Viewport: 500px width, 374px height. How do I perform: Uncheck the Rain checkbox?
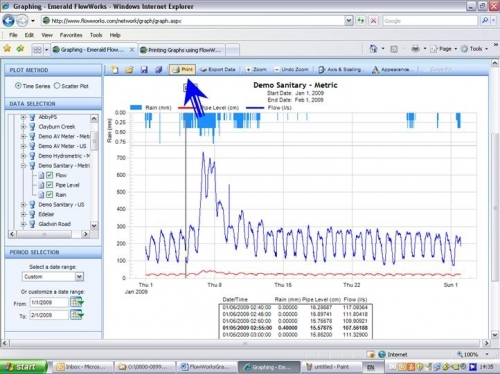coord(50,194)
